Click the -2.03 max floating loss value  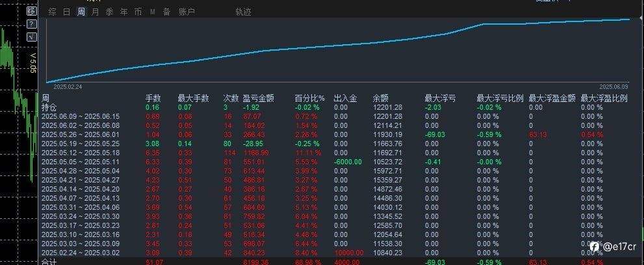[x=432, y=107]
